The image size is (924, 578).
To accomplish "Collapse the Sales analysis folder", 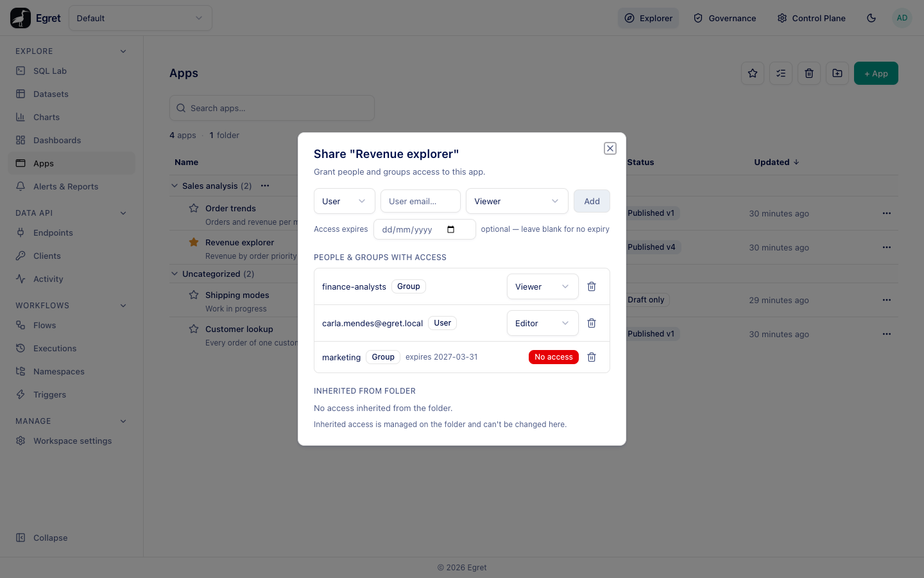I will click(x=175, y=186).
